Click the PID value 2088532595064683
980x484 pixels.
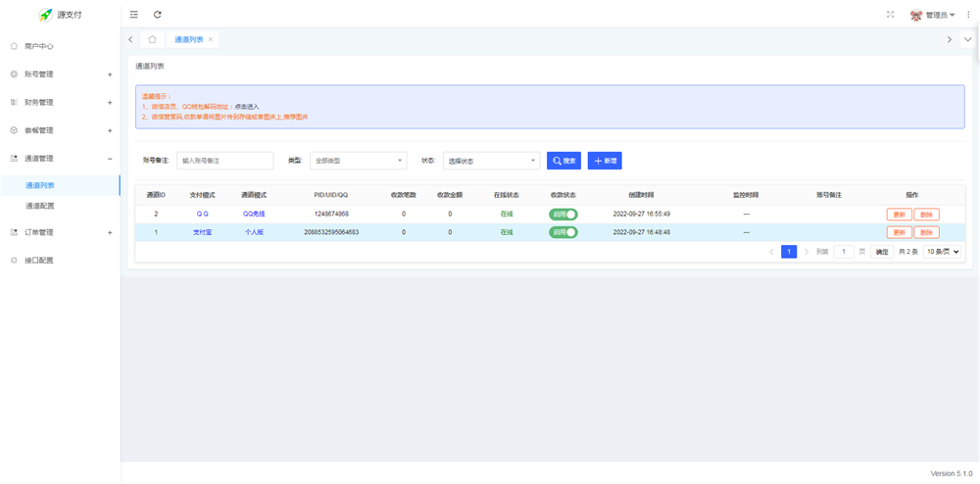tap(331, 232)
